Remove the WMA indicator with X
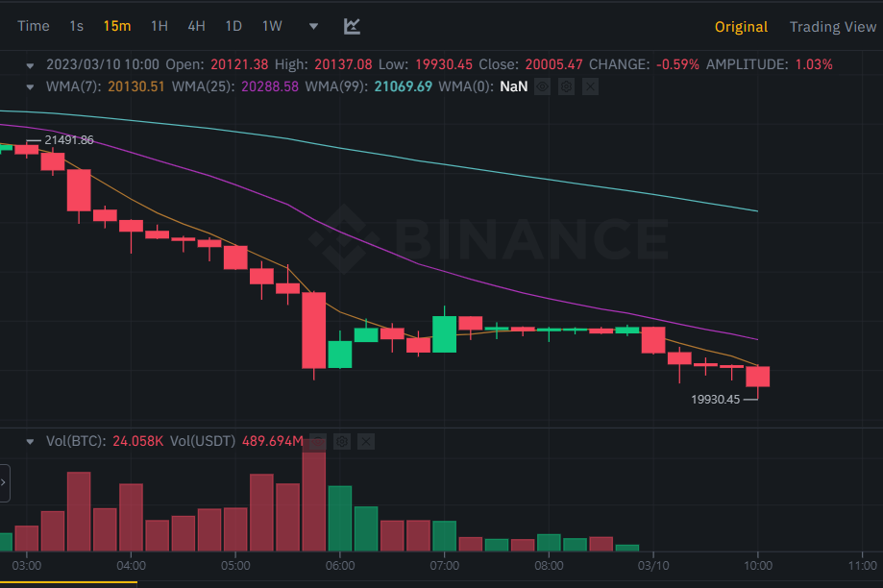The height and width of the screenshot is (588, 883). pyautogui.click(x=590, y=86)
